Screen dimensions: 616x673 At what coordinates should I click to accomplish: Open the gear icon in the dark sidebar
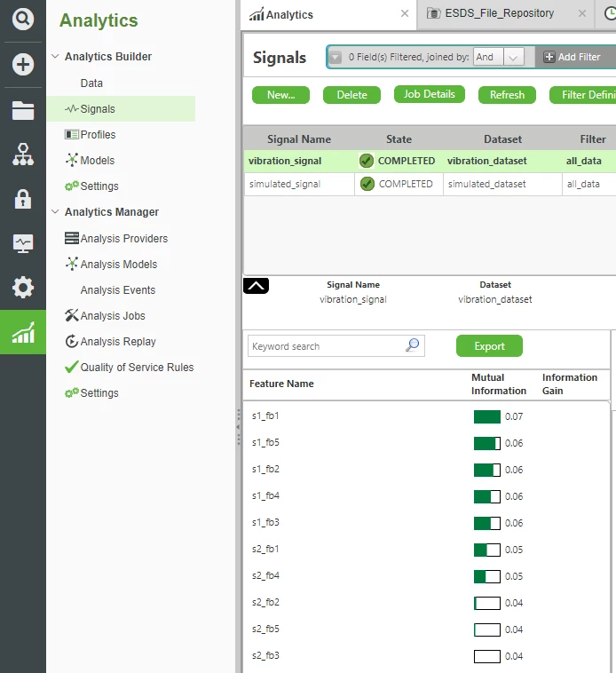pyautogui.click(x=23, y=288)
